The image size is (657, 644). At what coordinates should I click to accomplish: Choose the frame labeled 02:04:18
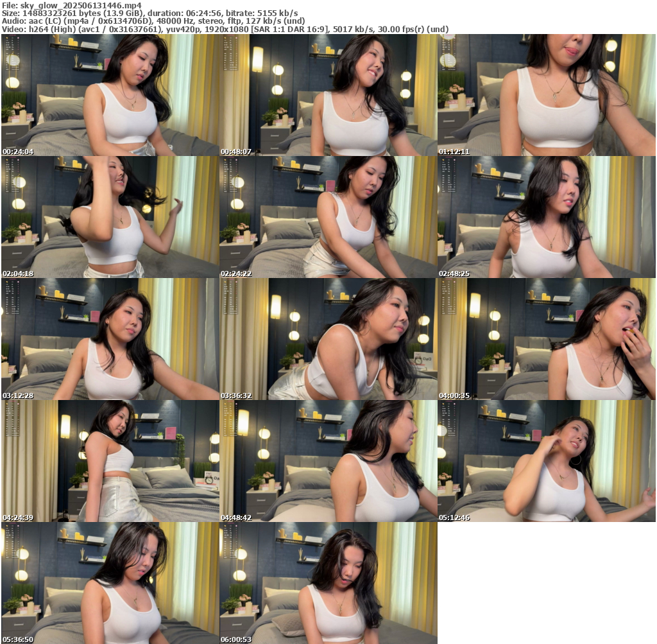tap(110, 217)
